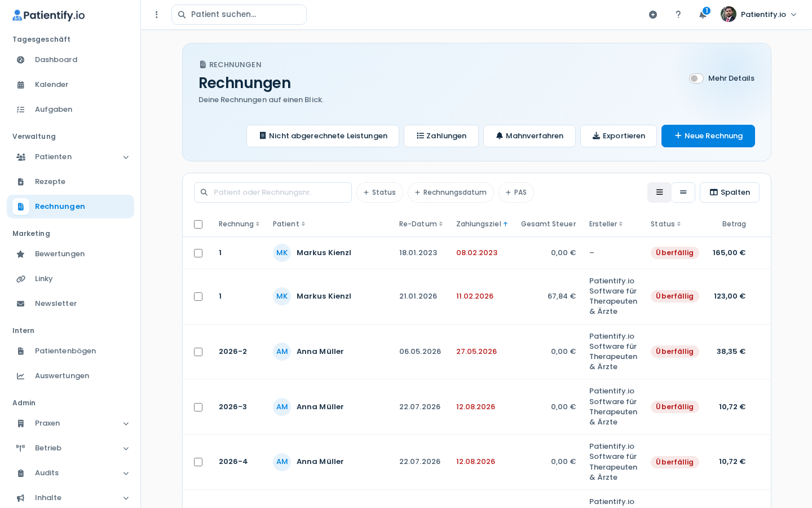Viewport: 812px width, 508px height.
Task: Open the Dashboard sidebar icon
Action: click(x=21, y=60)
